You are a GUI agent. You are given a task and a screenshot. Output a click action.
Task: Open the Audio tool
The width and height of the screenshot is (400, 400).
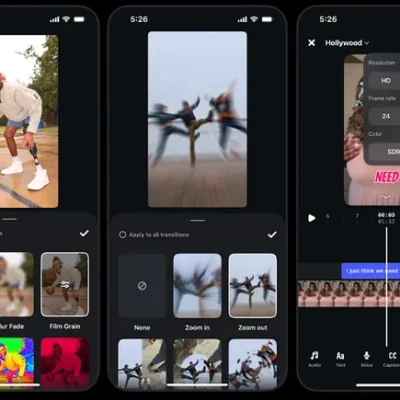pos(314,359)
